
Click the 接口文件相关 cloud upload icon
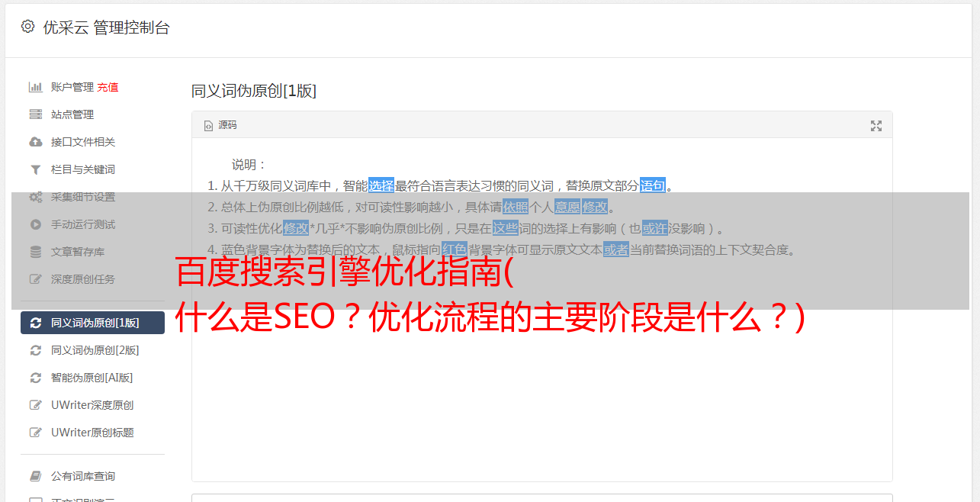pyautogui.click(x=35, y=142)
